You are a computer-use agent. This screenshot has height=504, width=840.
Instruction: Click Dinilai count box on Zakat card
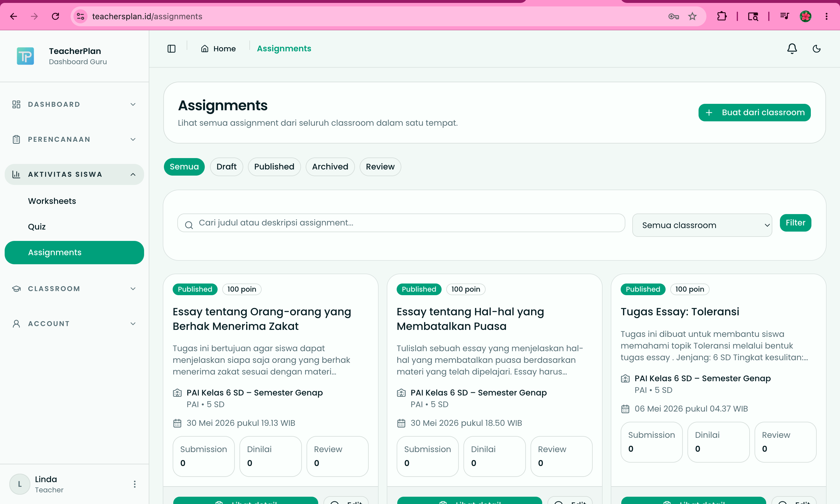(271, 456)
